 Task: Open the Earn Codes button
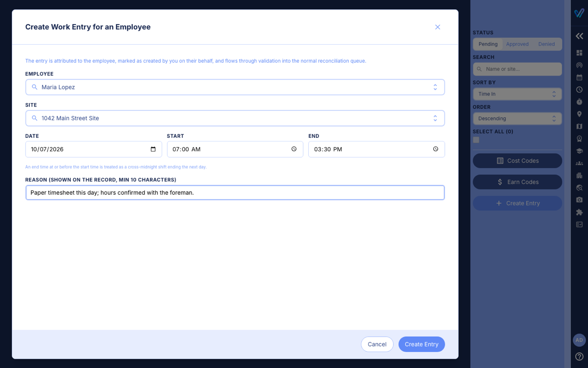(517, 182)
